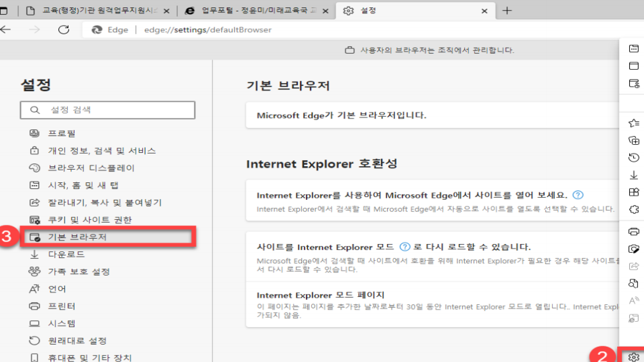Click the 설정 검색 search field

tap(108, 110)
